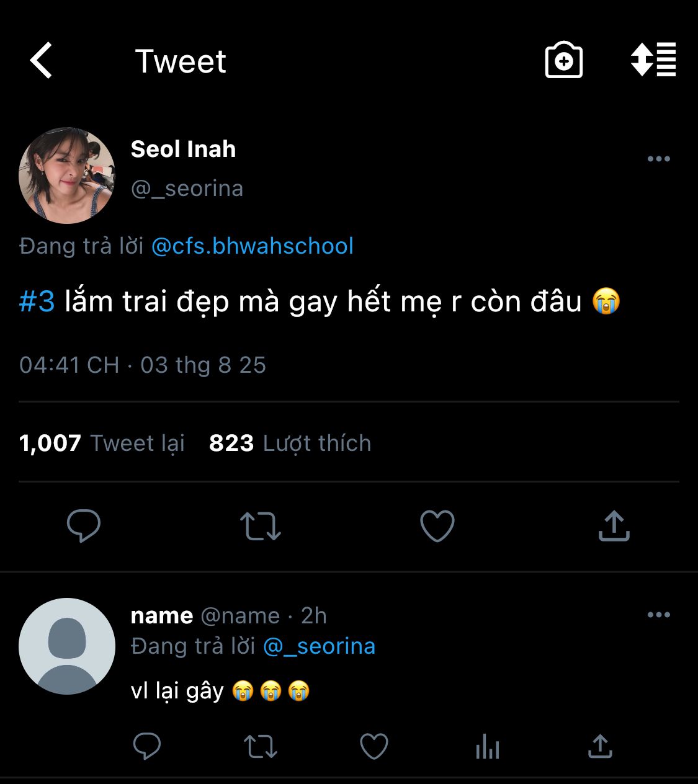Reply to name's comment
This screenshot has height=784, width=698.
pos(147,746)
